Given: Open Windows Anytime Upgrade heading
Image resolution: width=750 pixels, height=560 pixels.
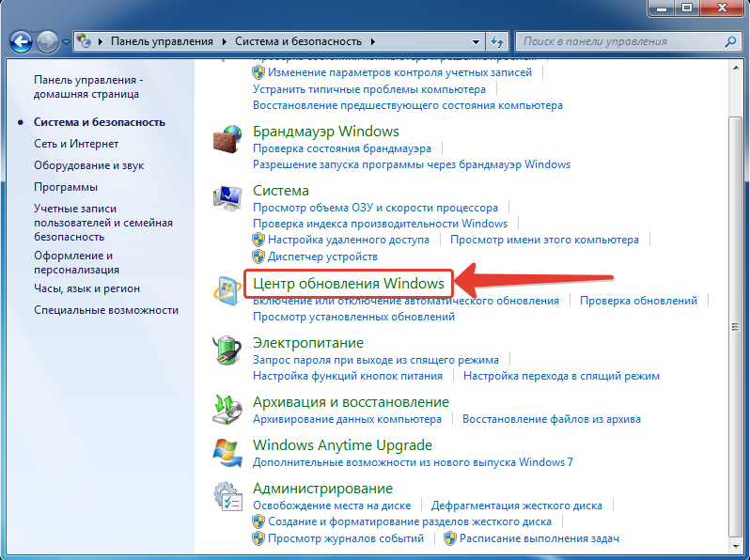Looking at the screenshot, I should pyautogui.click(x=342, y=444).
